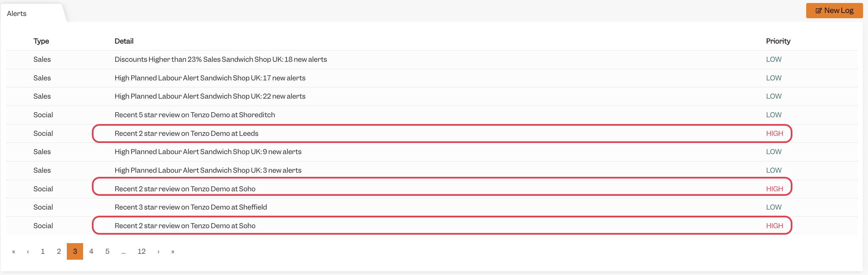The width and height of the screenshot is (868, 275).
Task: Open High Planned Labour 9 new alerts row
Action: point(432,152)
